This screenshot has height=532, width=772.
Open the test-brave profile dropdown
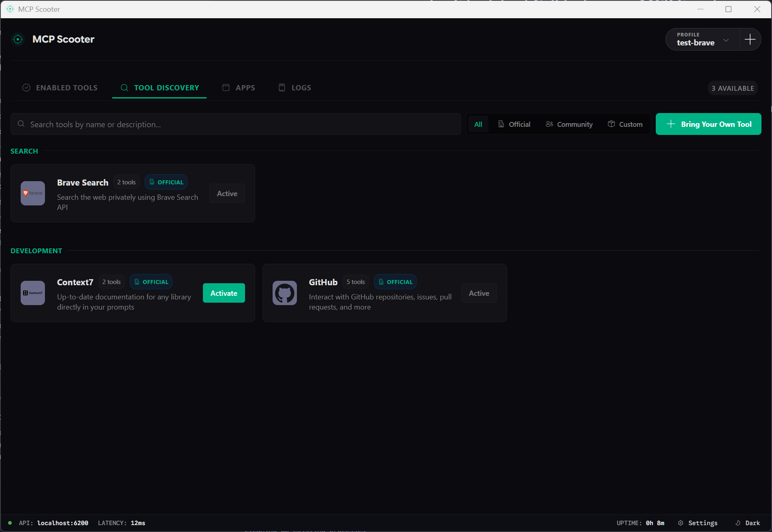pos(703,39)
